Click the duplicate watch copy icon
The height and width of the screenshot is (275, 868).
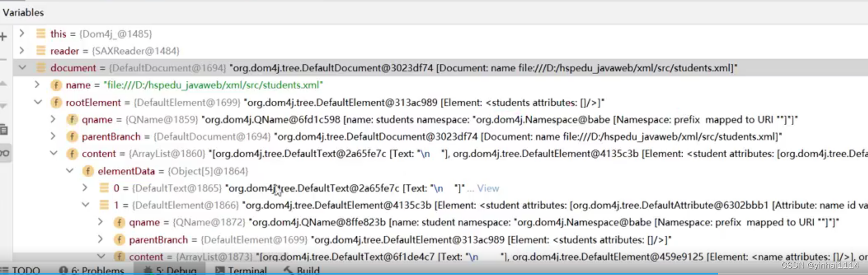click(3, 130)
